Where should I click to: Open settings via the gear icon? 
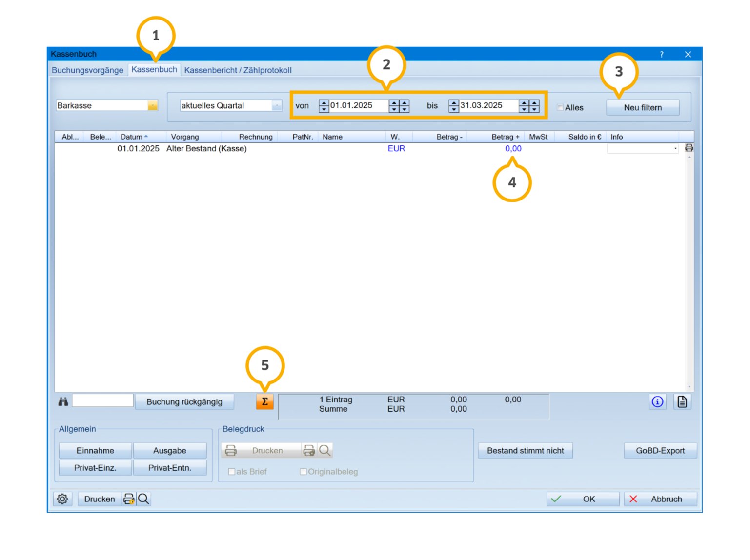(x=62, y=499)
